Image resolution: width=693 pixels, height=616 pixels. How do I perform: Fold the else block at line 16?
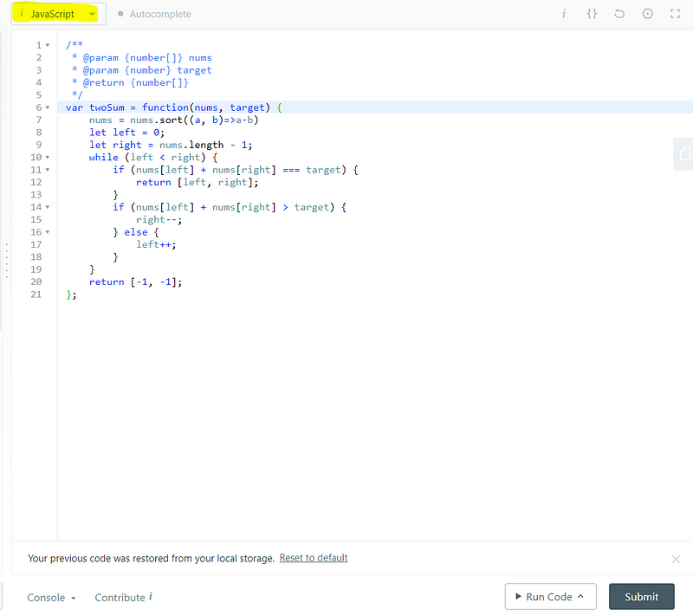[x=47, y=232]
